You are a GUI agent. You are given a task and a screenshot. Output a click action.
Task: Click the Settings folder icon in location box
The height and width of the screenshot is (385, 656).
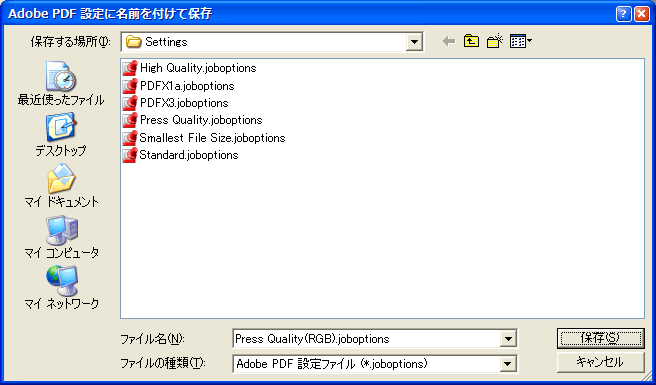[x=133, y=42]
